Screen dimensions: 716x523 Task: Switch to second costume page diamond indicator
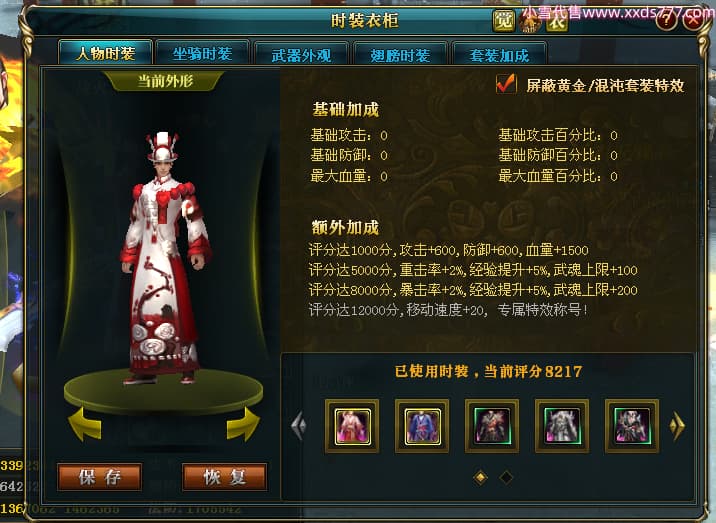(x=506, y=477)
